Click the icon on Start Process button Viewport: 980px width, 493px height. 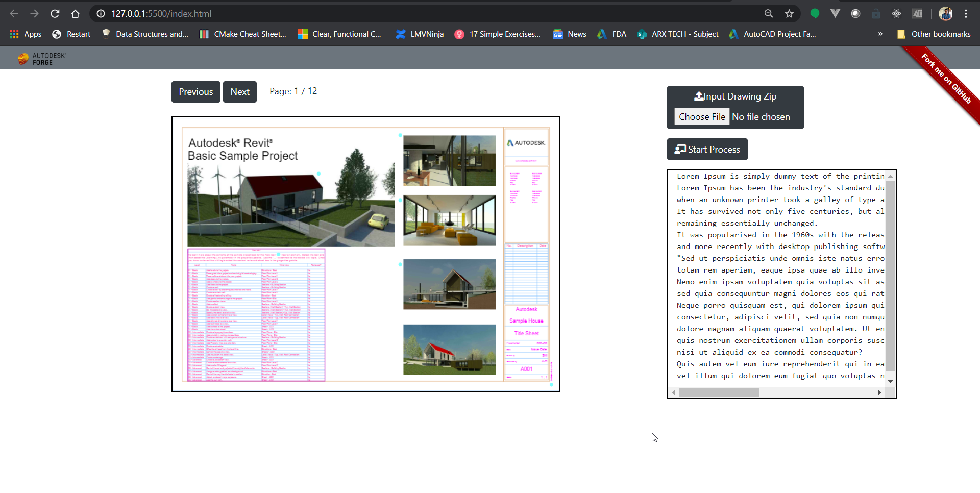tap(680, 149)
